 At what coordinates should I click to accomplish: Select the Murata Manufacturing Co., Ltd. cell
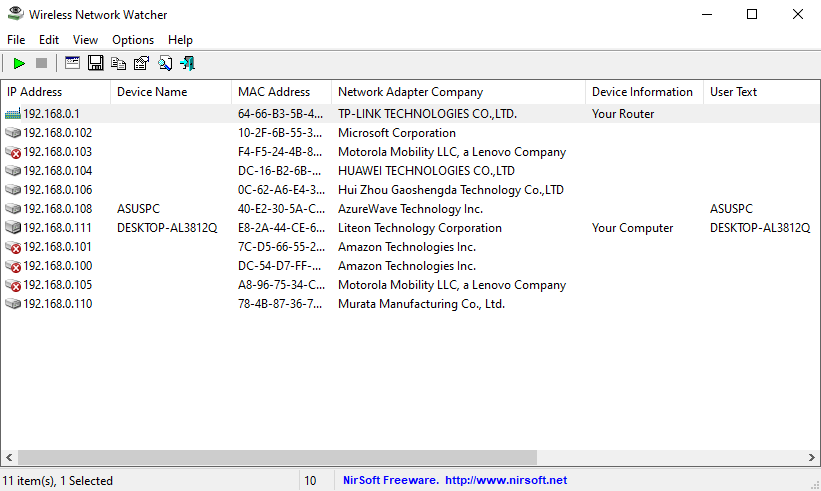(421, 304)
